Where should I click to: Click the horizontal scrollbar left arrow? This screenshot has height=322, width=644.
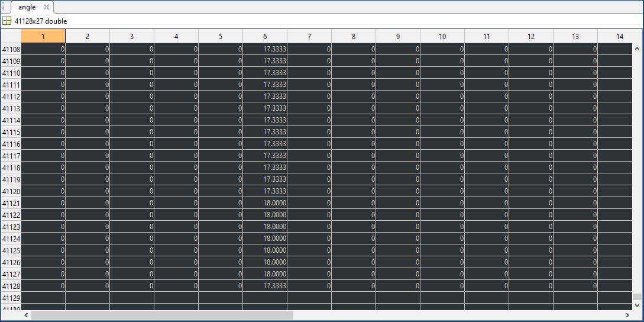(26, 315)
